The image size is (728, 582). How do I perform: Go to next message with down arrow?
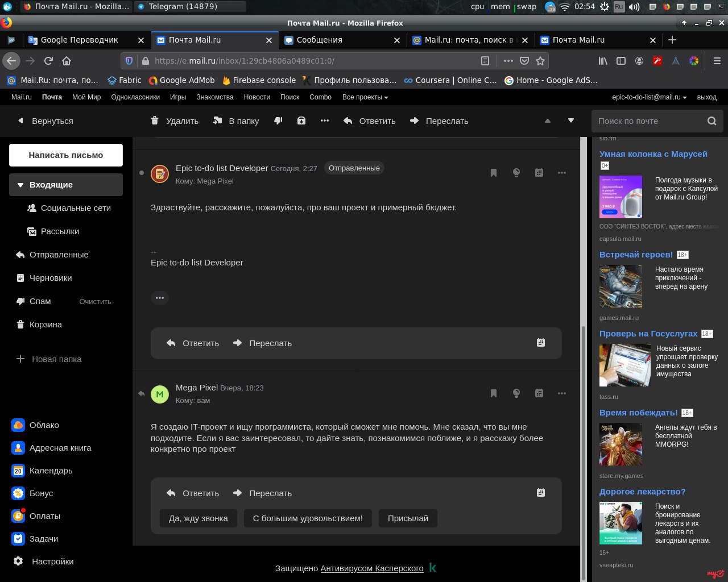click(x=571, y=120)
